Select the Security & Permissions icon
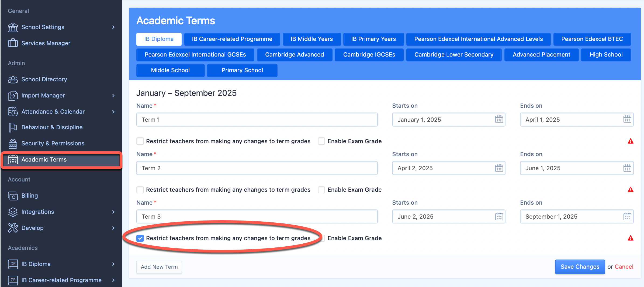 tap(12, 143)
